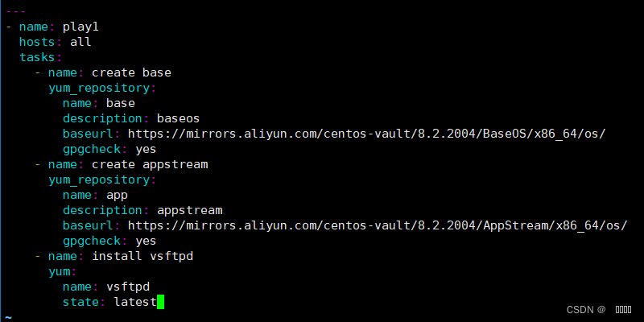644x322 pixels.
Task: Click the 'all' hosts value
Action: (80, 42)
